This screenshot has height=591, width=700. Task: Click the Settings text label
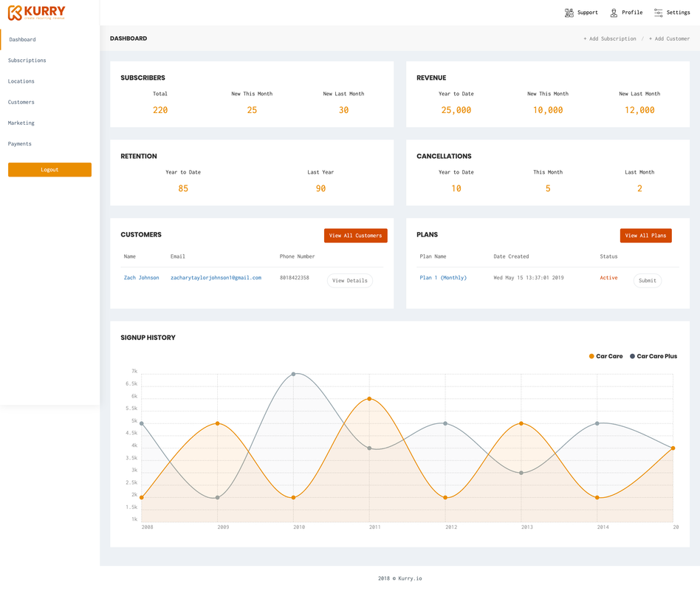(678, 13)
